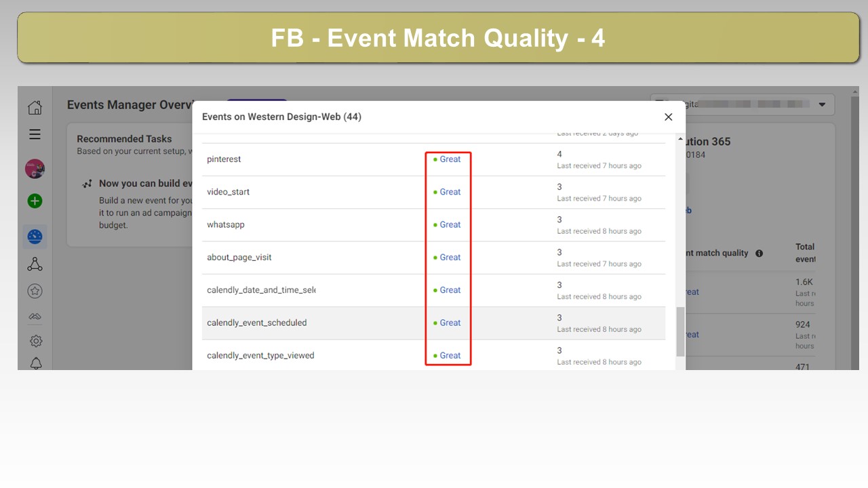Expand the hamburger menu icon
The height and width of the screenshot is (488, 868).
coord(35,134)
